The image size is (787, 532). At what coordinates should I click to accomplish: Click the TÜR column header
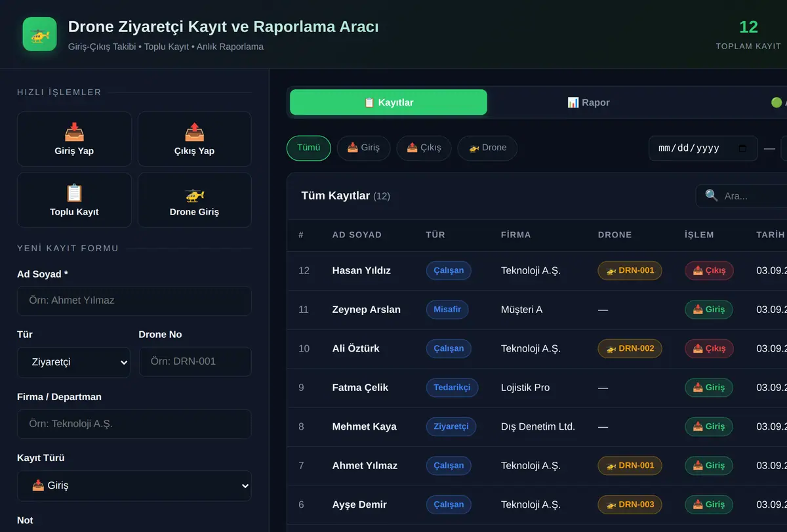[435, 235]
